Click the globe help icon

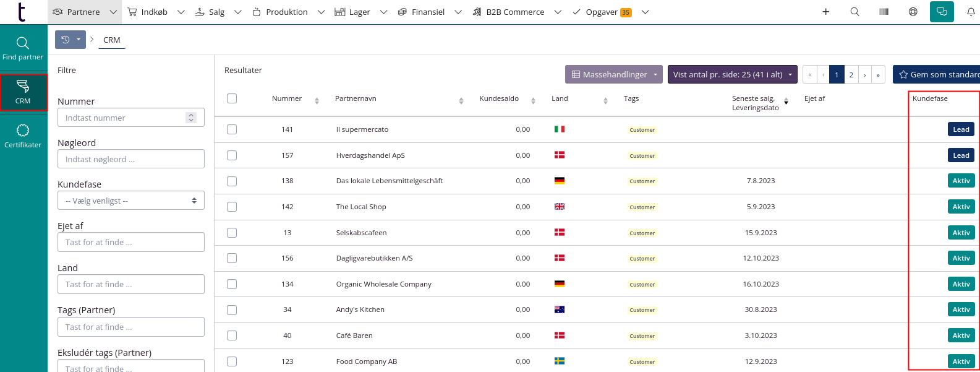pos(913,12)
